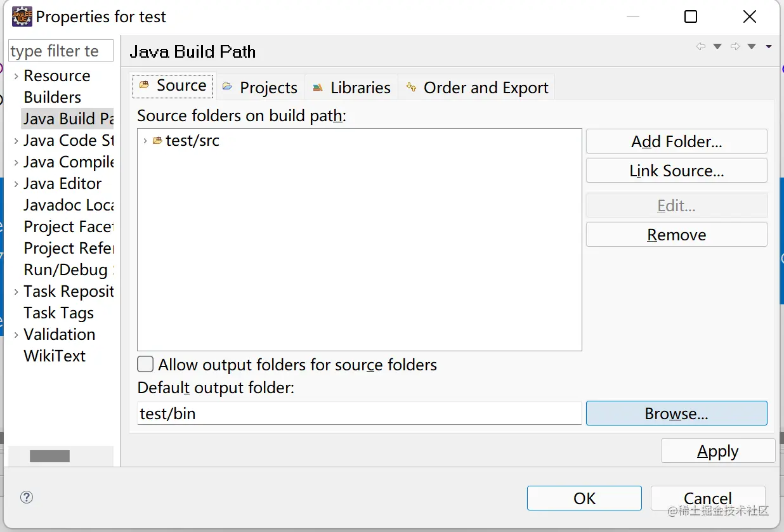Open back history dropdown arrow
Viewport: 784px width, 532px height.
pyautogui.click(x=717, y=46)
